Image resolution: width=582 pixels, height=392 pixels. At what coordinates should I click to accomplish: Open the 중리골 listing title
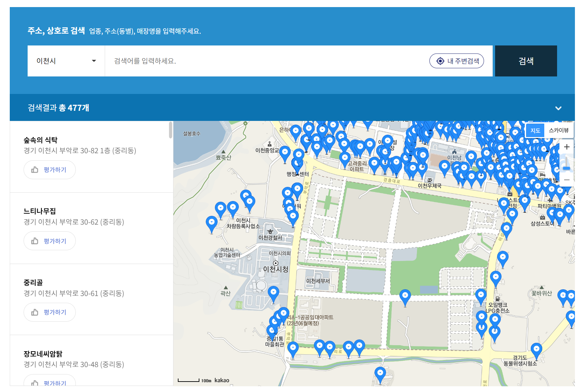(x=33, y=283)
